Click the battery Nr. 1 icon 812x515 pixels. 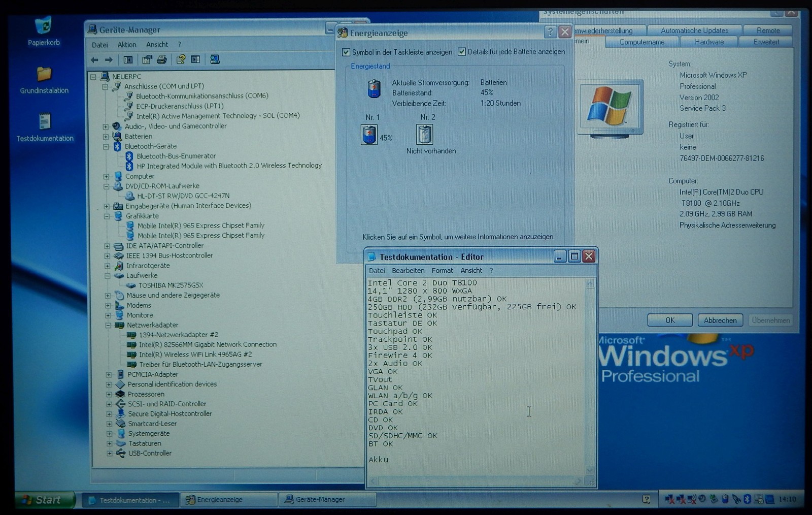click(369, 136)
